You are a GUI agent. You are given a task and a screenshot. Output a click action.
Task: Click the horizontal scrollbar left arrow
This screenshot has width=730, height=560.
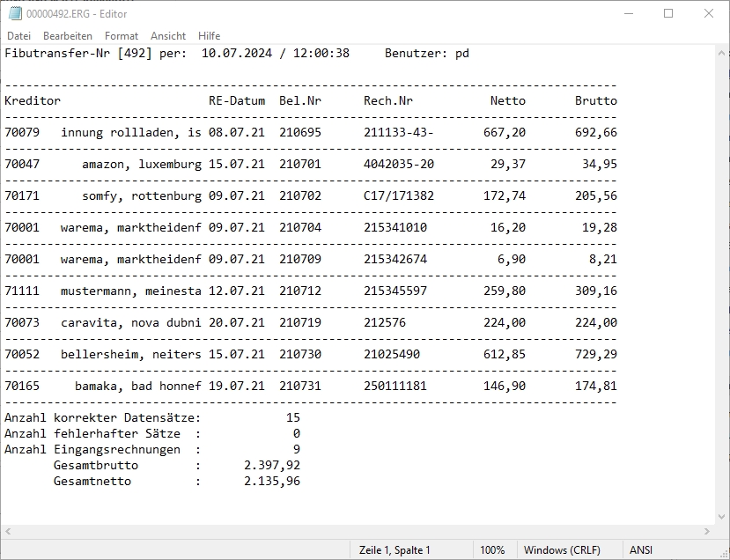7,532
